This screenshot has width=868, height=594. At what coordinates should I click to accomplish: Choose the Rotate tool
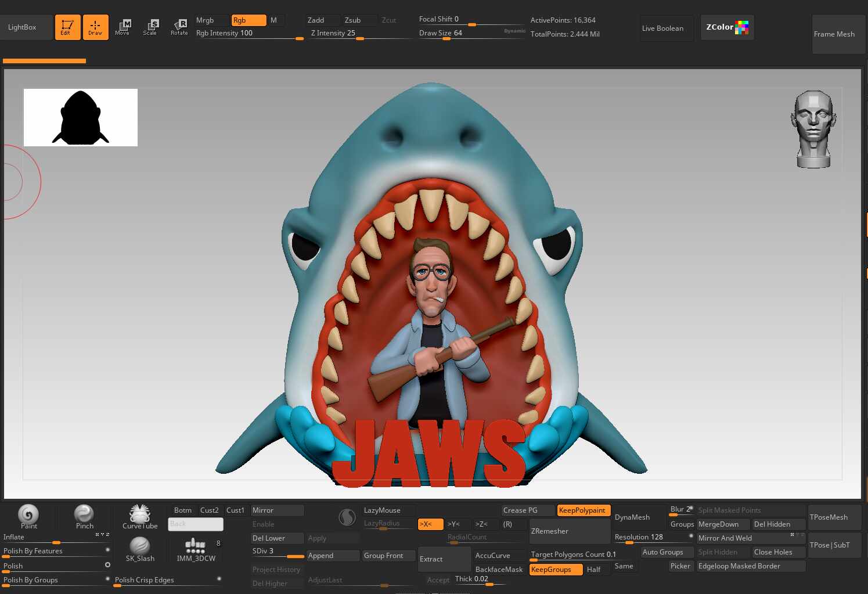[179, 27]
